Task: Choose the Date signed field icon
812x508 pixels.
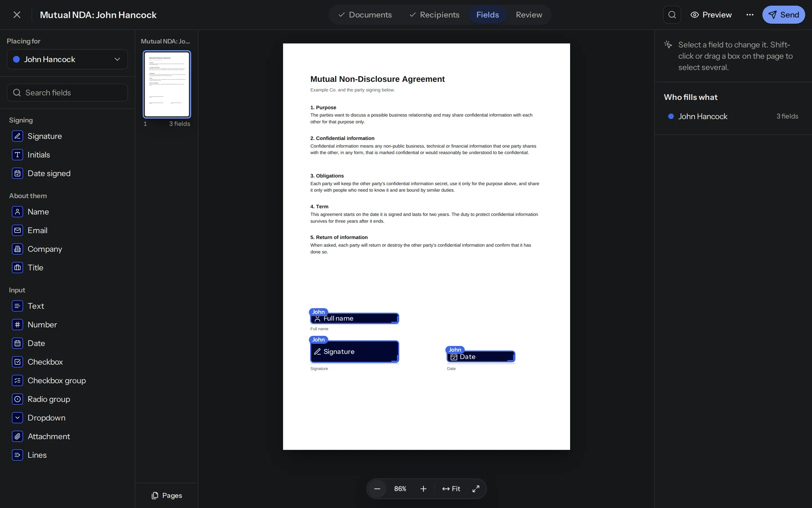Action: coord(17,173)
